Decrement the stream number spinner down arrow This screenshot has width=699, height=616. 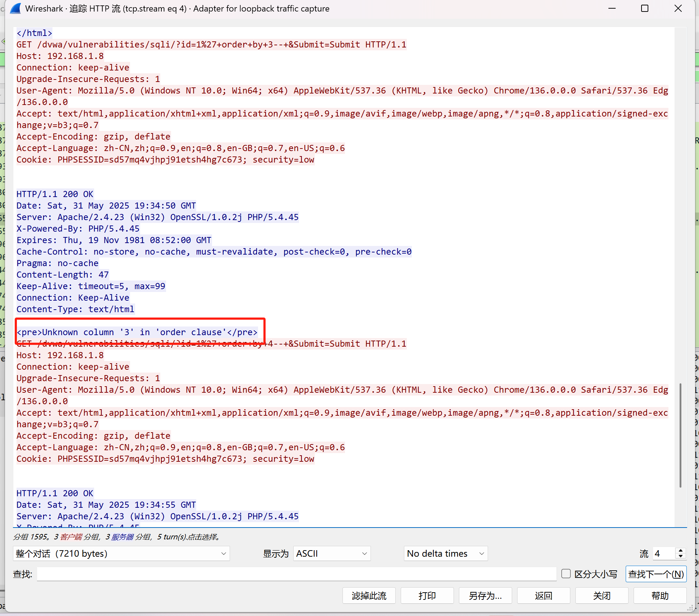pyautogui.click(x=681, y=556)
